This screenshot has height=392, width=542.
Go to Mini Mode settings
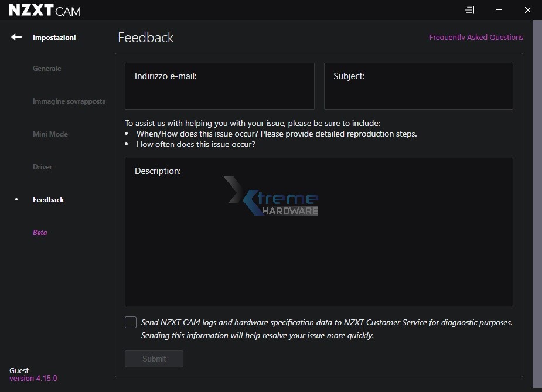(50, 134)
